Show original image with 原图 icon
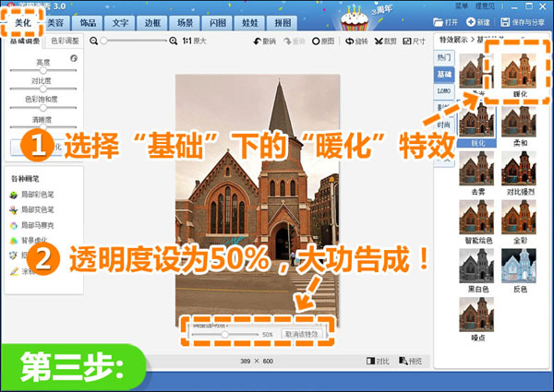This screenshot has height=392, width=554. tap(316, 42)
